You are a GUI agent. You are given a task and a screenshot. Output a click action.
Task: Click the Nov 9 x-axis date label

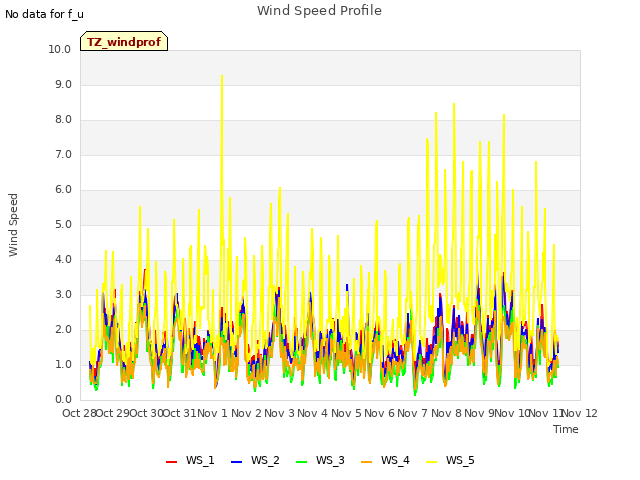pos(478,413)
